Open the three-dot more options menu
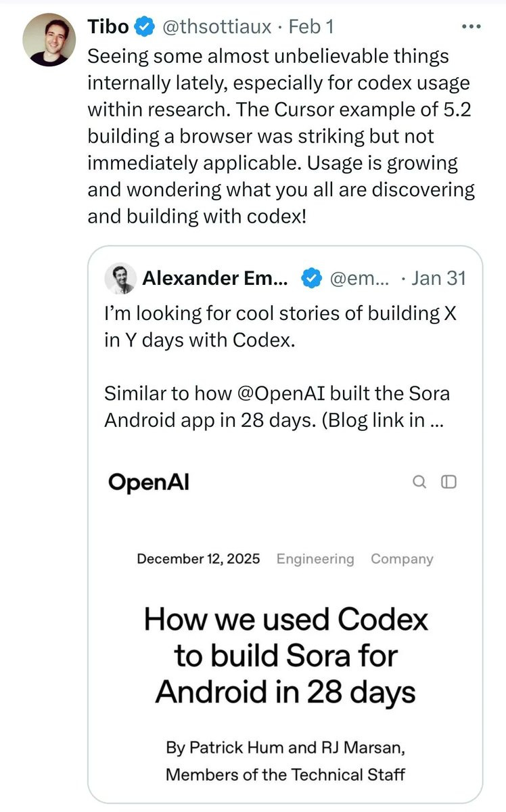This screenshot has height=812, width=506. pos(470,26)
